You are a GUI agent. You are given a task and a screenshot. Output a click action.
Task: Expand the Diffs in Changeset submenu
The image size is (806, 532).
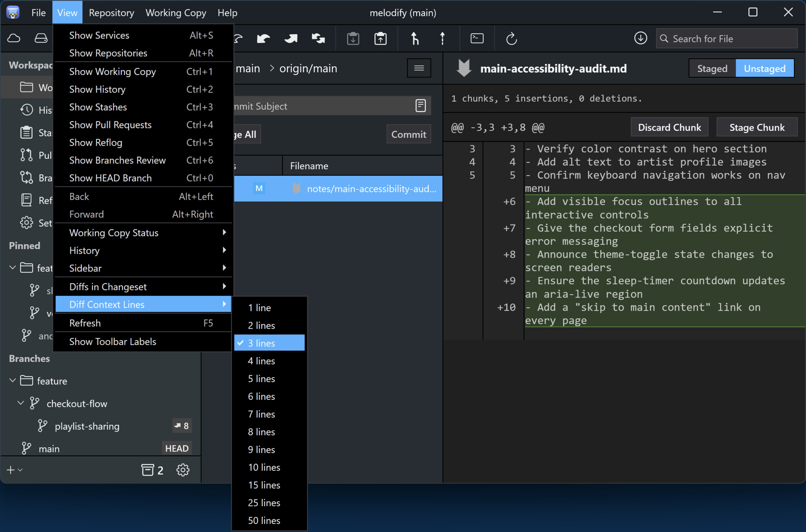tap(143, 287)
